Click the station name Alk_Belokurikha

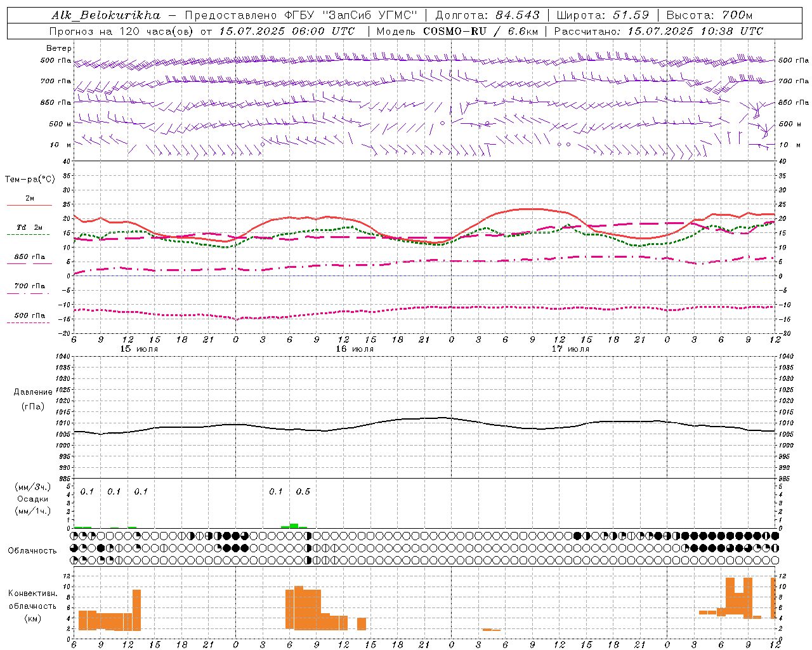pyautogui.click(x=106, y=15)
